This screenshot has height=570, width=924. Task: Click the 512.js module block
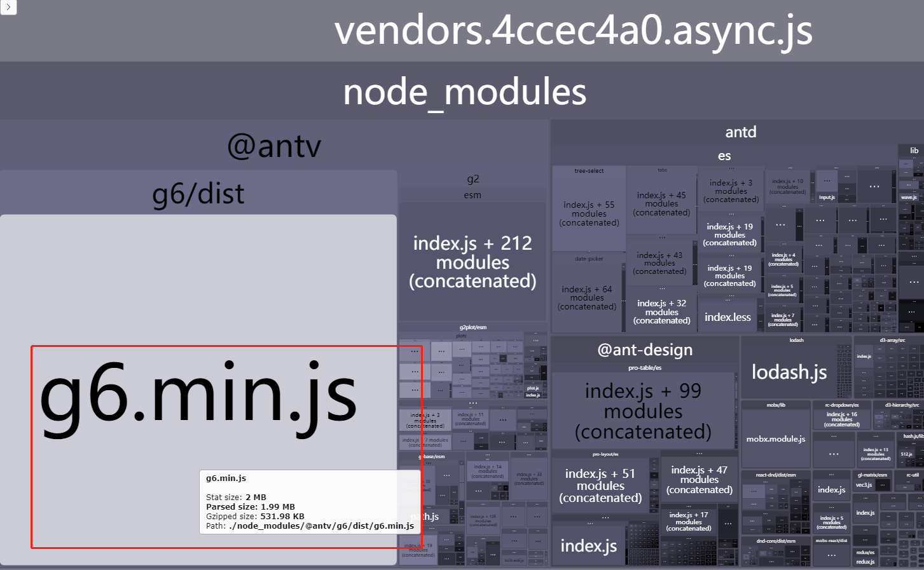pos(906,454)
